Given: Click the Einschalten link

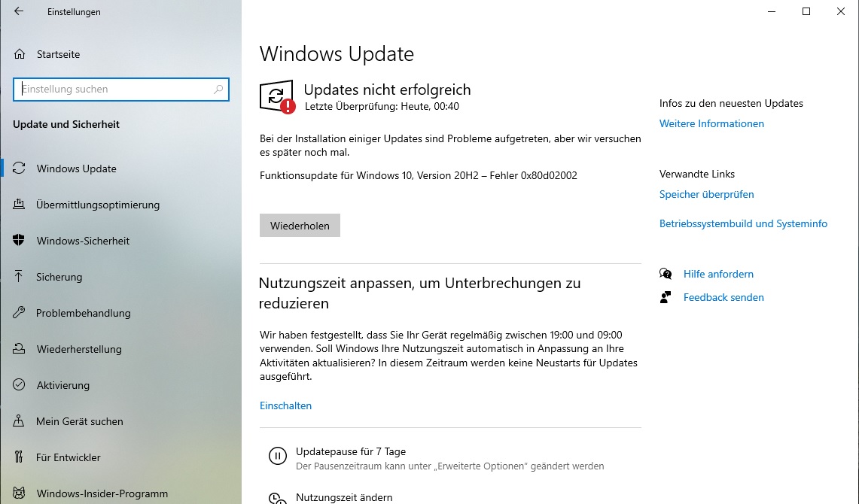Looking at the screenshot, I should 285,405.
